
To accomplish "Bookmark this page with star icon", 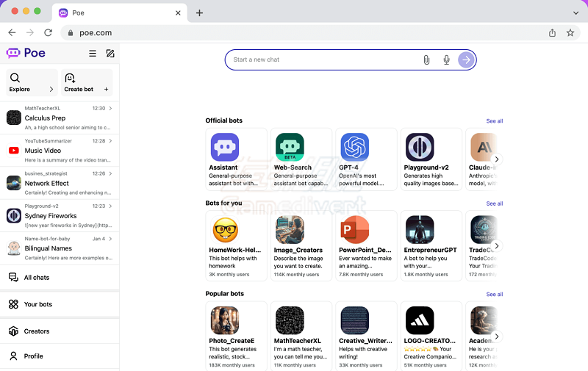I will 570,33.
